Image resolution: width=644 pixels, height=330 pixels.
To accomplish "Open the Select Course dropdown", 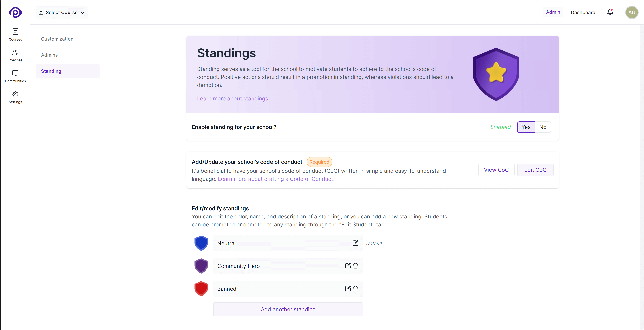I will [x=61, y=12].
